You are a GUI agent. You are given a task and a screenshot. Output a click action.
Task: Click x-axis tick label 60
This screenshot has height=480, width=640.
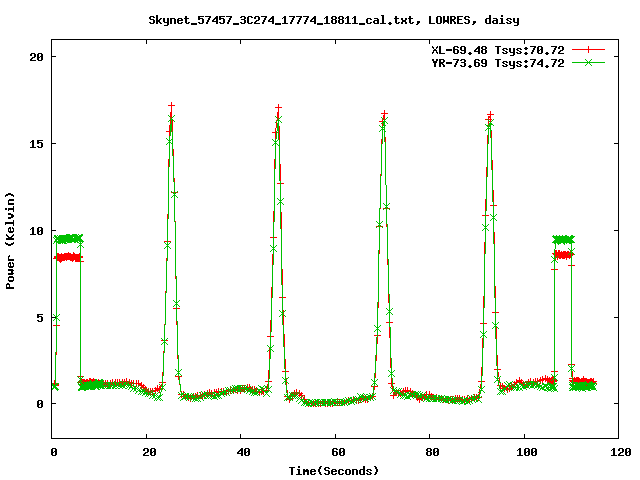click(338, 452)
